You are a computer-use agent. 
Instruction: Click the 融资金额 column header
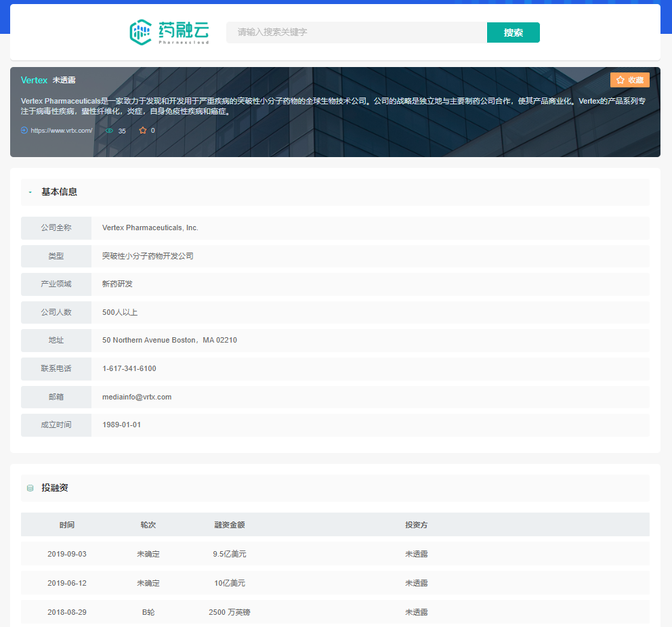(229, 525)
